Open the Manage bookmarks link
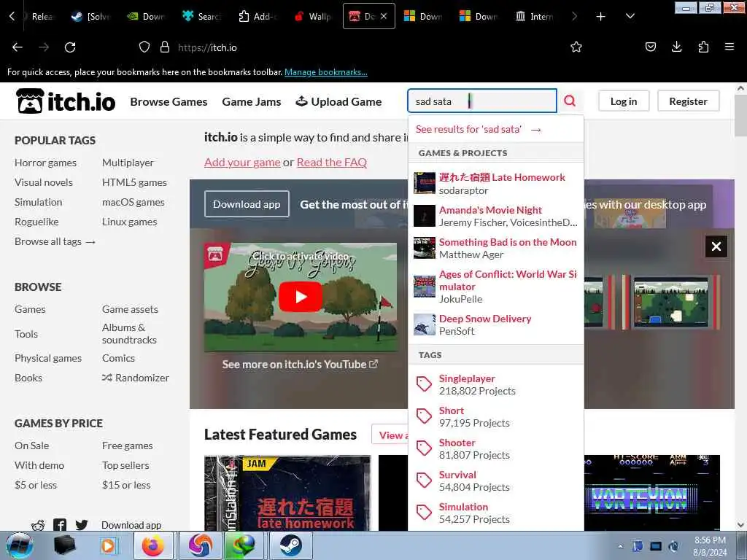The width and height of the screenshot is (747, 560). pos(326,72)
